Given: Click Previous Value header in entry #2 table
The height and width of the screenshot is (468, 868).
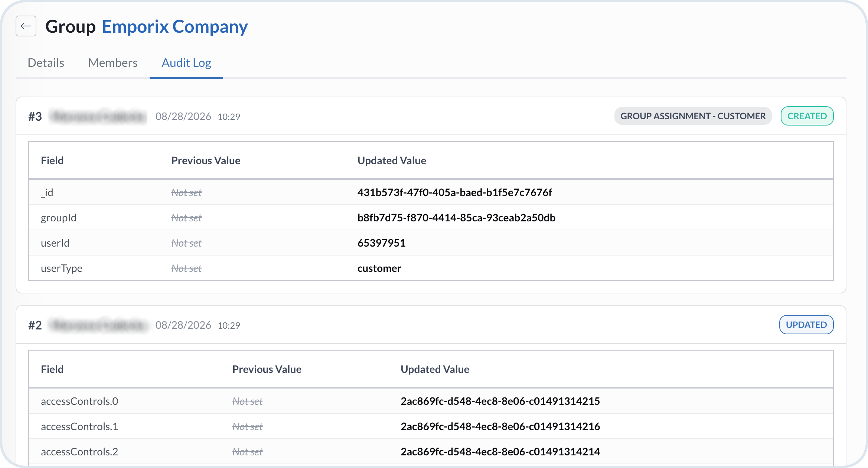Looking at the screenshot, I should click(267, 369).
